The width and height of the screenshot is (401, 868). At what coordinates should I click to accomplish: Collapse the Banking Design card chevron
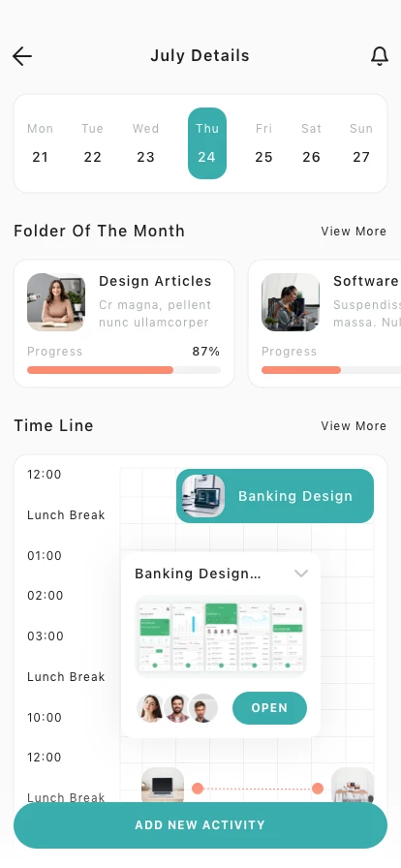tap(300, 573)
